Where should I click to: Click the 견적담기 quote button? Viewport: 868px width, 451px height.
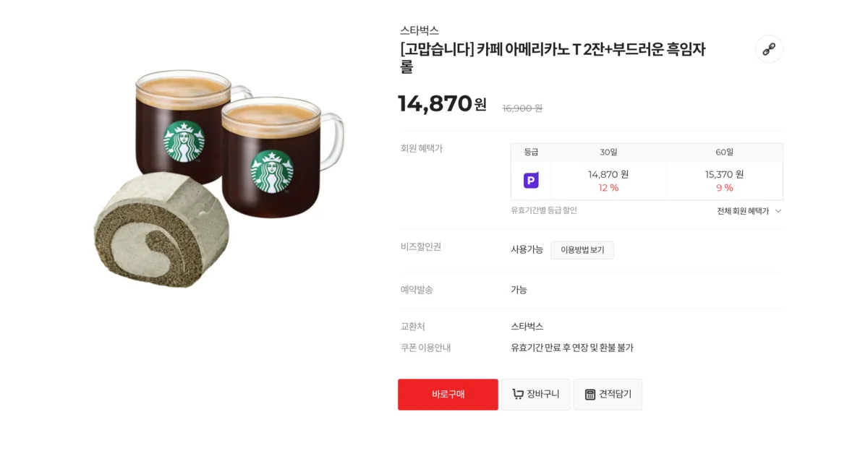[x=608, y=394]
